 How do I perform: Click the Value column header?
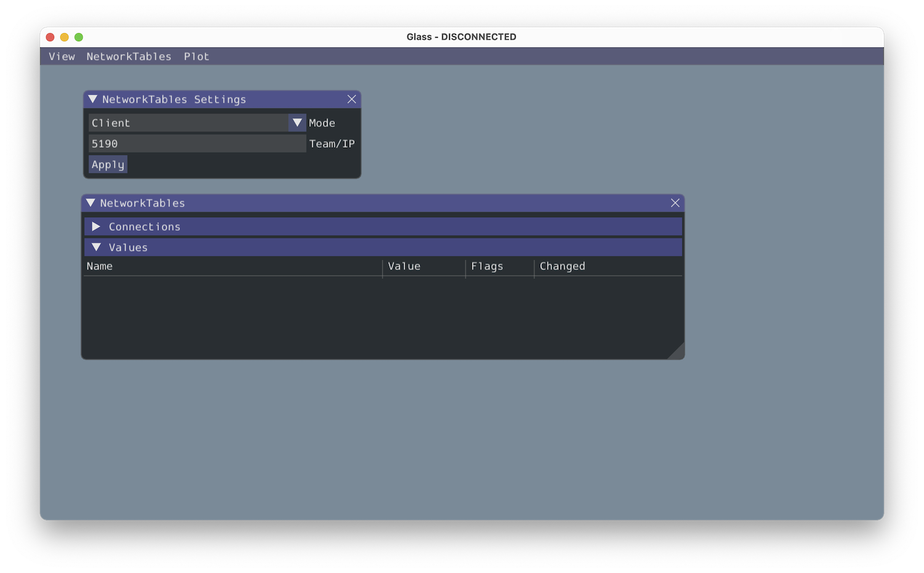point(404,266)
